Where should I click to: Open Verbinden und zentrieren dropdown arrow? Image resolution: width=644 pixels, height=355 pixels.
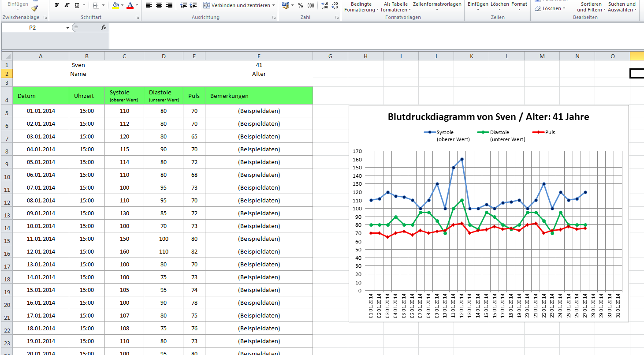(x=274, y=5)
